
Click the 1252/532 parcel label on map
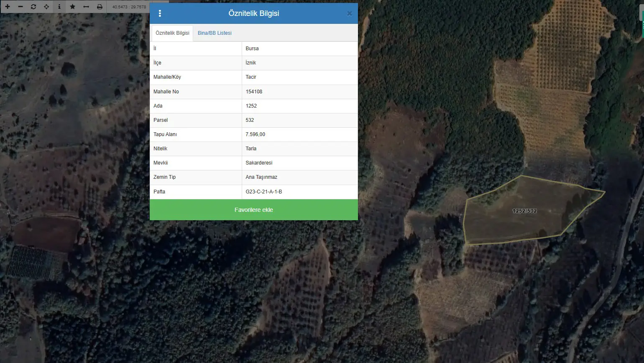524,211
